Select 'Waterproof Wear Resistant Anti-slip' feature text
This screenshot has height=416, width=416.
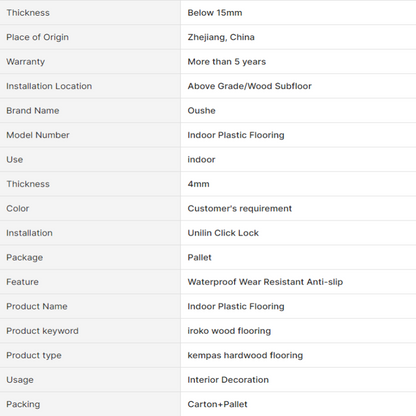[x=265, y=282]
